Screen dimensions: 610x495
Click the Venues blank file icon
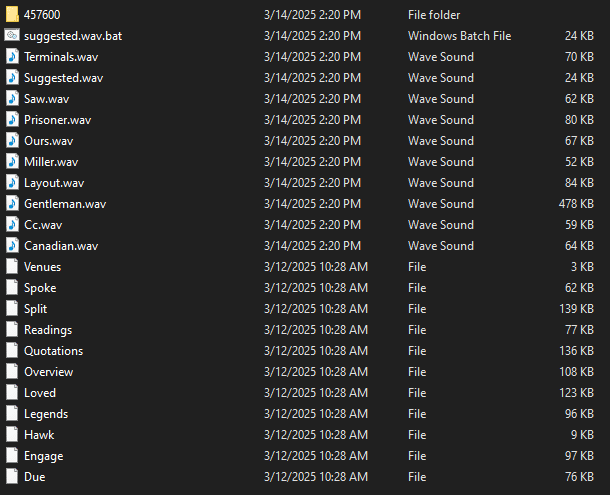pos(12,267)
